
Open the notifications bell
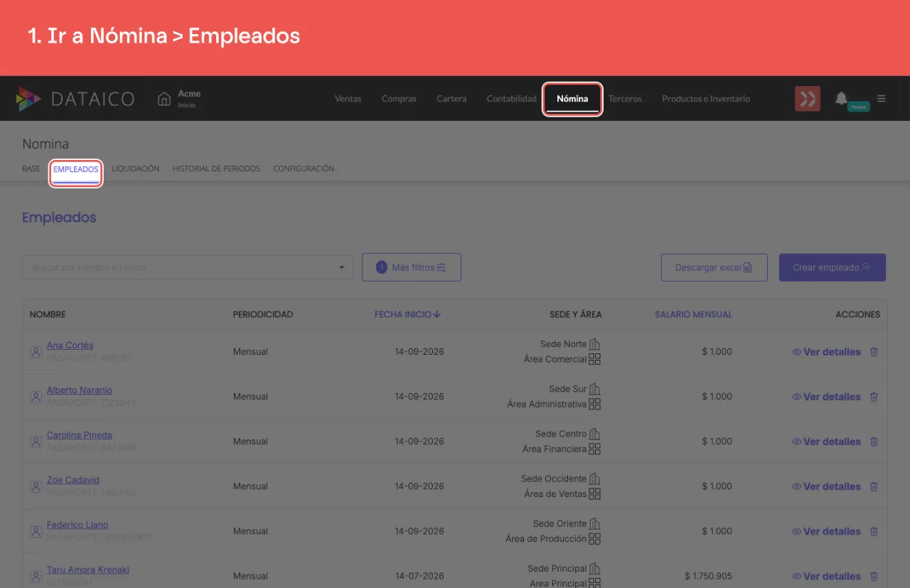pyautogui.click(x=842, y=98)
